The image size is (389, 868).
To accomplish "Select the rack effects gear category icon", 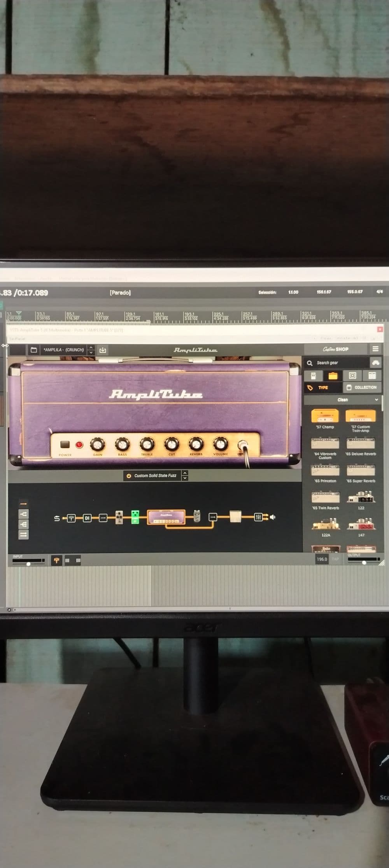I will coord(372,375).
